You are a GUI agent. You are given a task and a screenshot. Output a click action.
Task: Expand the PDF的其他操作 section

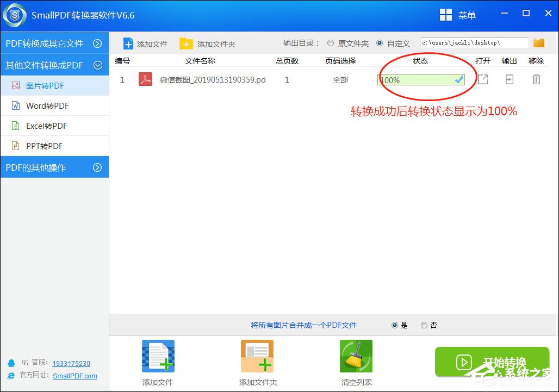(x=54, y=167)
